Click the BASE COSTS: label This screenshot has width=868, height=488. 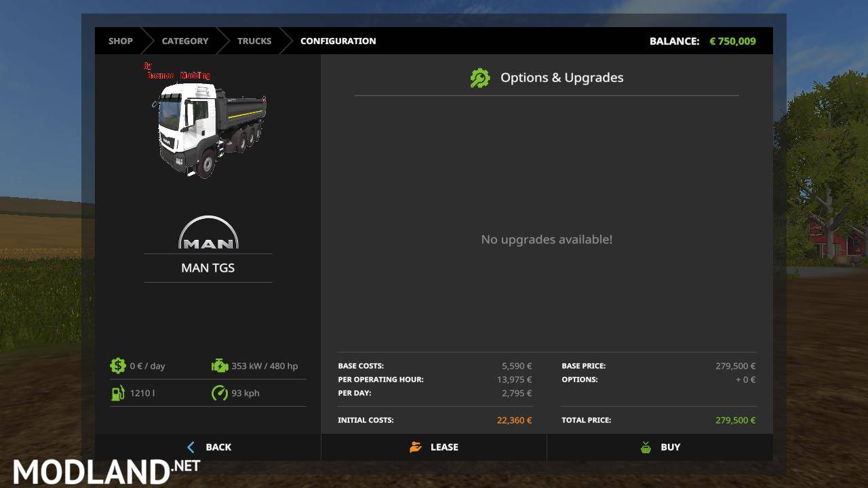tap(361, 366)
